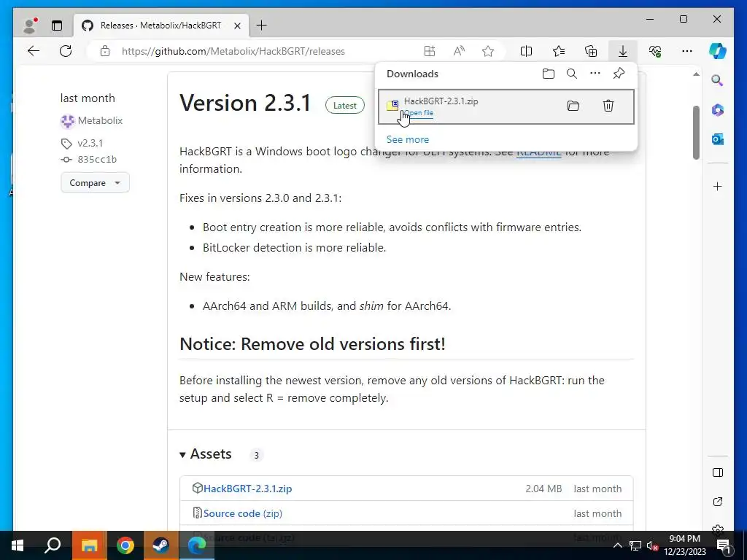Open the notification center icon
Screen dimensions: 747x560
[x=724, y=545]
